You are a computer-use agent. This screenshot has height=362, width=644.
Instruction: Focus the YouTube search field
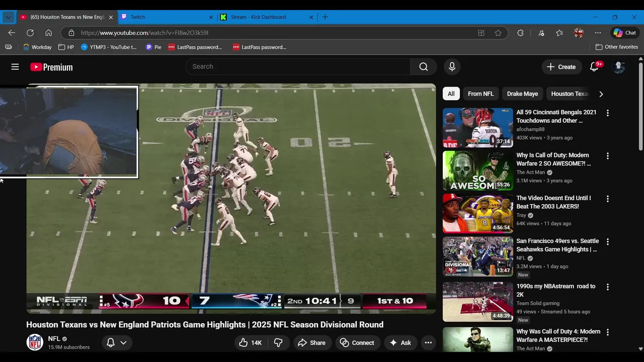coord(298,67)
